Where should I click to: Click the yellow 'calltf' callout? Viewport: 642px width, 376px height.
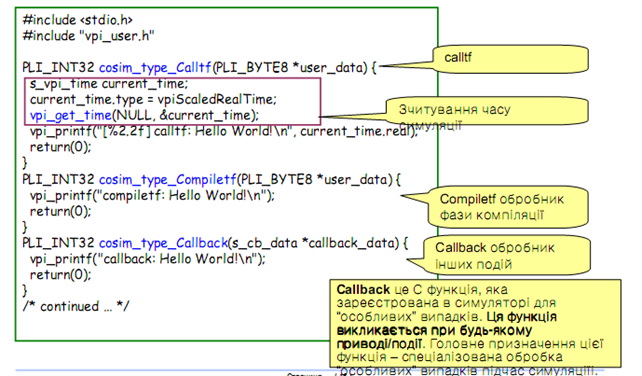click(x=510, y=59)
